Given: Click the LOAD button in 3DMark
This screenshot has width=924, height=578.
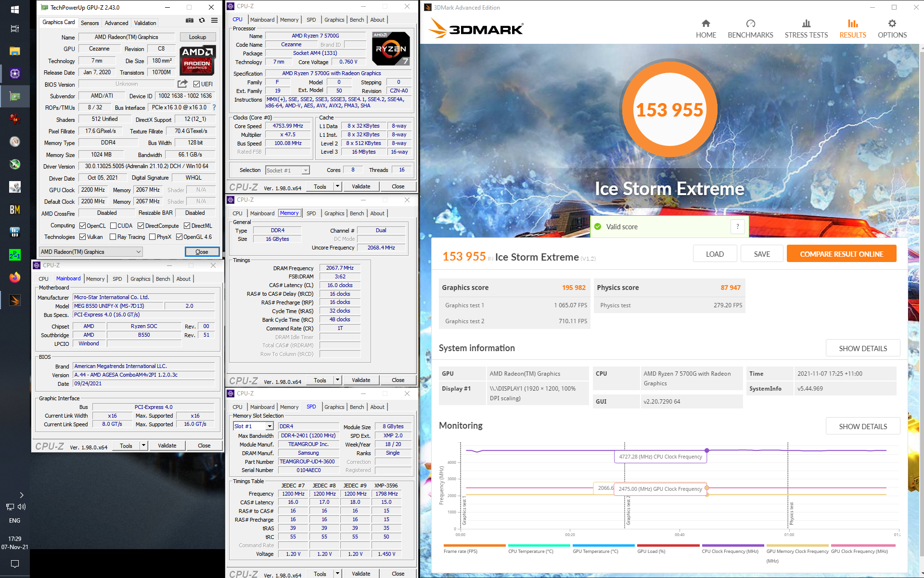Looking at the screenshot, I should point(715,254).
